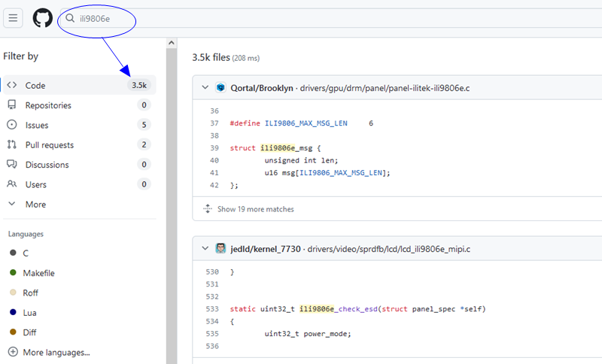602x364 pixels.
Task: Click the Pull requests branch icon
Action: [x=12, y=144]
